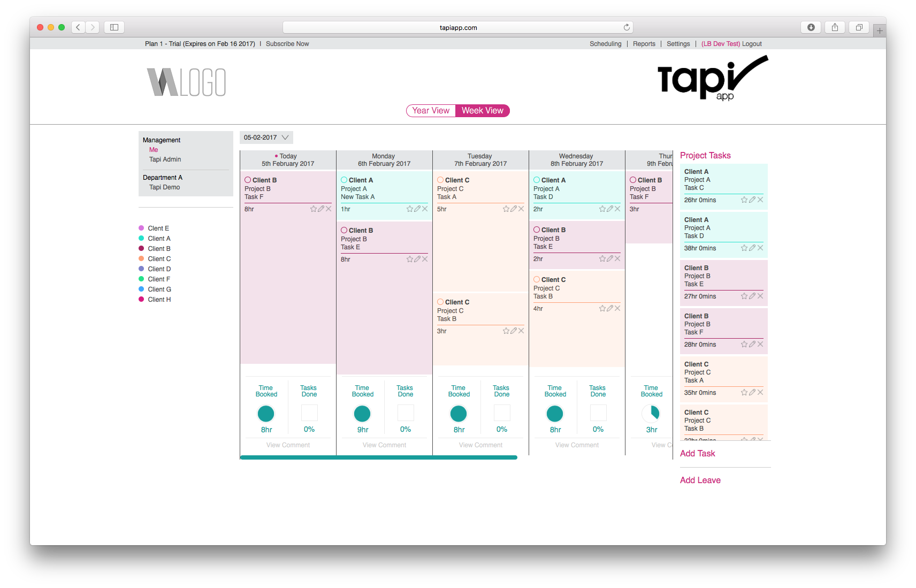Mark Tuesday's Client C Task B complete
Screen dimensions: 916x588
(x=440, y=302)
